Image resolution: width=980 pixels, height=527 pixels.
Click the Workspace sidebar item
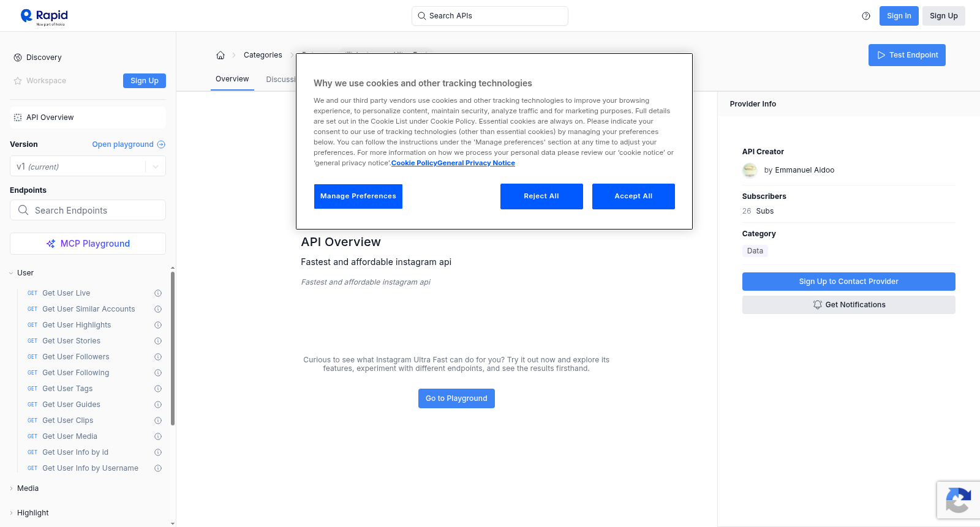[x=46, y=81]
